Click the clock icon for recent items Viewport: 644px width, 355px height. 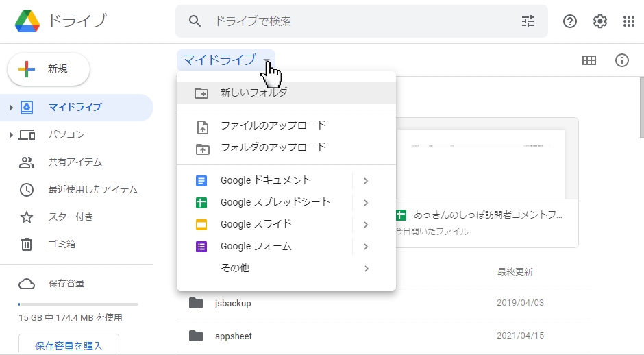point(27,189)
